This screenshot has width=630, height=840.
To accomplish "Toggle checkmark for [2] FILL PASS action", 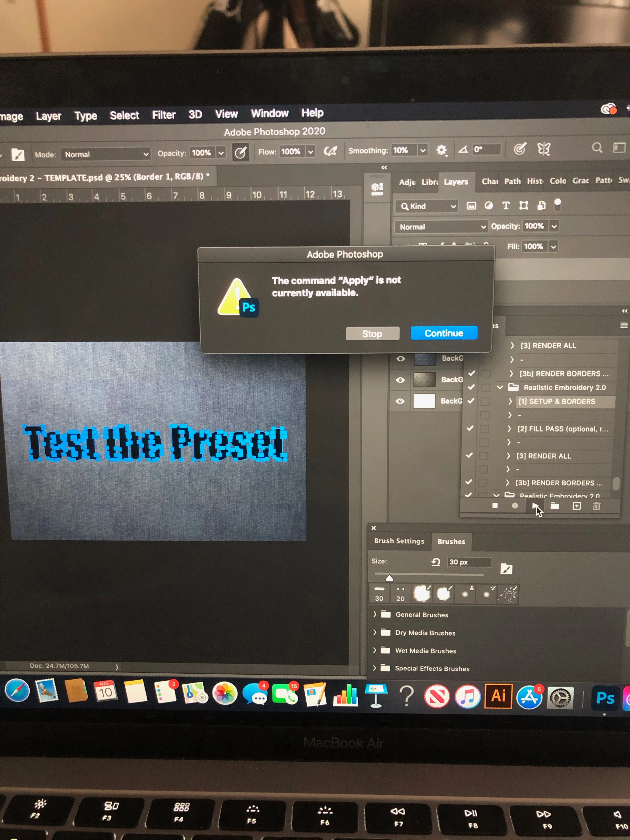I will pos(470,428).
